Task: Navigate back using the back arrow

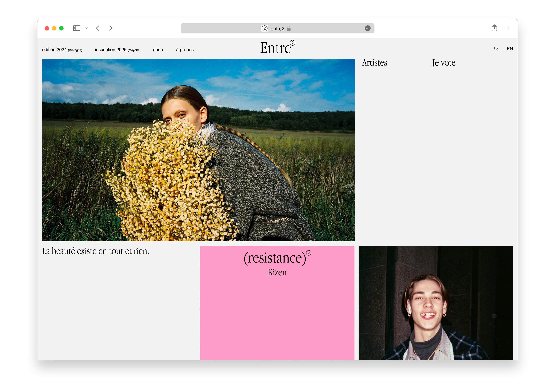Action: [x=98, y=28]
